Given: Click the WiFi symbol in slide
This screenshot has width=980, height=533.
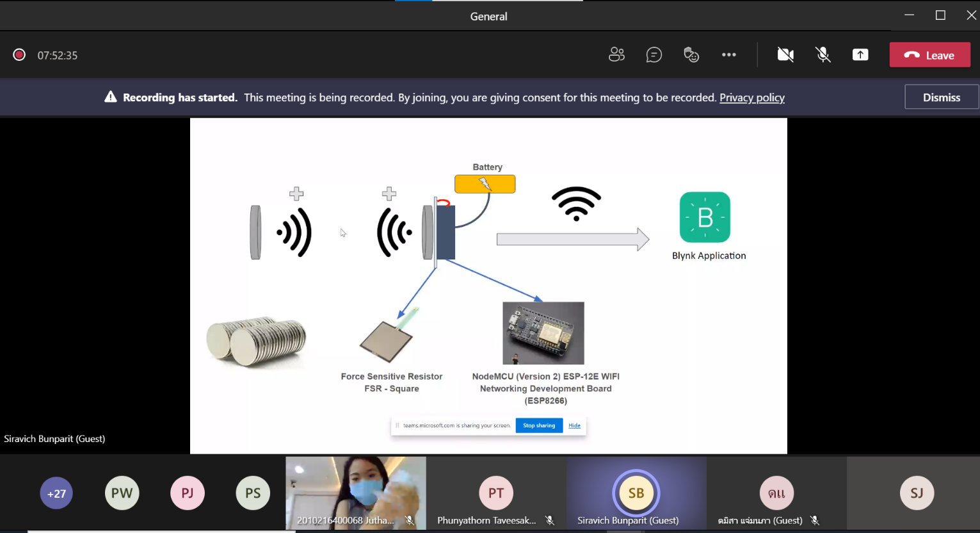Looking at the screenshot, I should coord(576,204).
